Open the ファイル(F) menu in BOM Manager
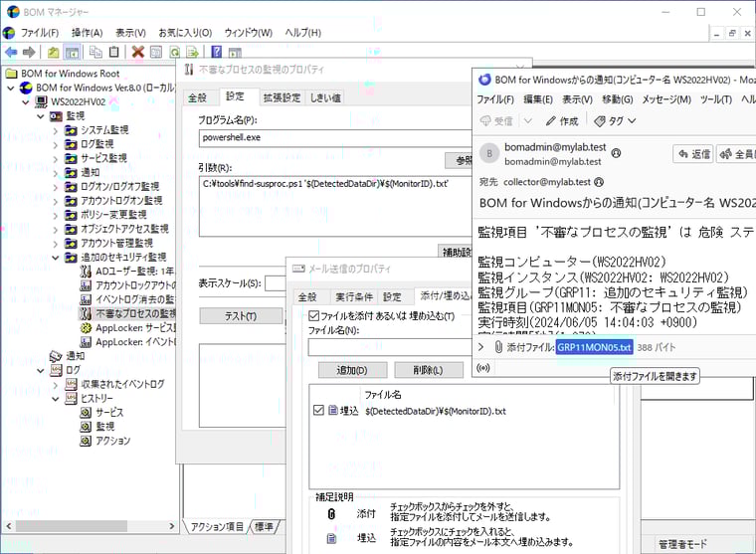This screenshot has height=554, width=756. coord(40,33)
